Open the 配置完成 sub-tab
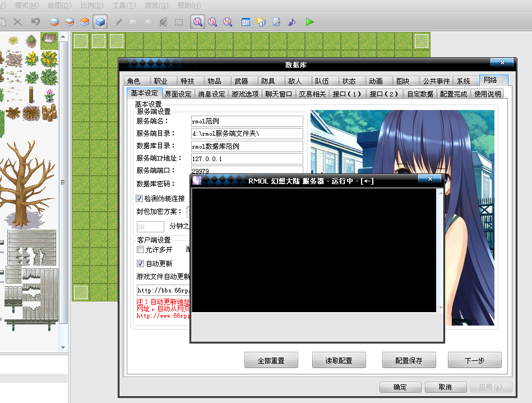This screenshot has width=532, height=403. (x=454, y=94)
